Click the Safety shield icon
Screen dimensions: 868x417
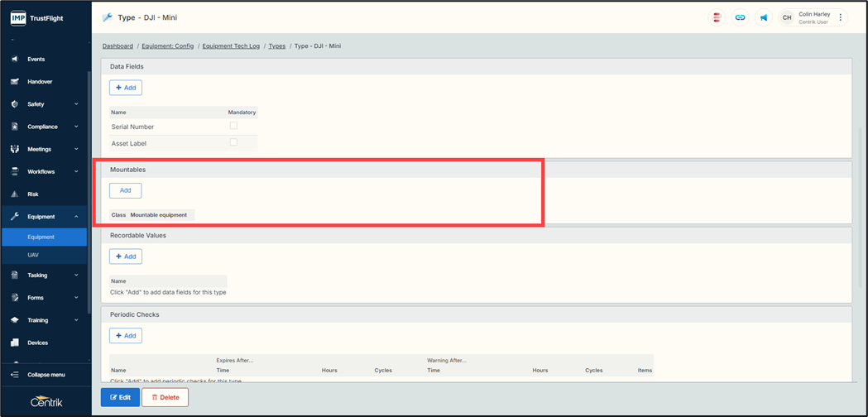tap(15, 104)
